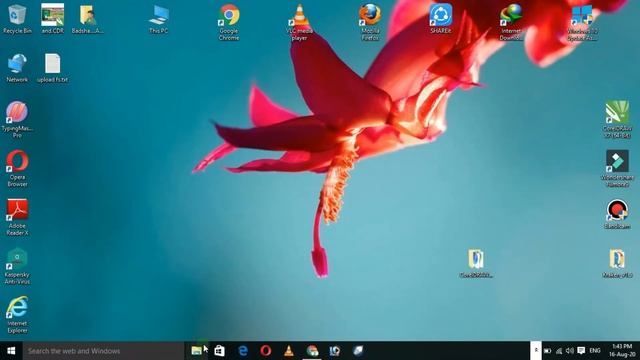The width and height of the screenshot is (640, 360).
Task: Open the Action Center notification icon
Action: click(x=581, y=351)
